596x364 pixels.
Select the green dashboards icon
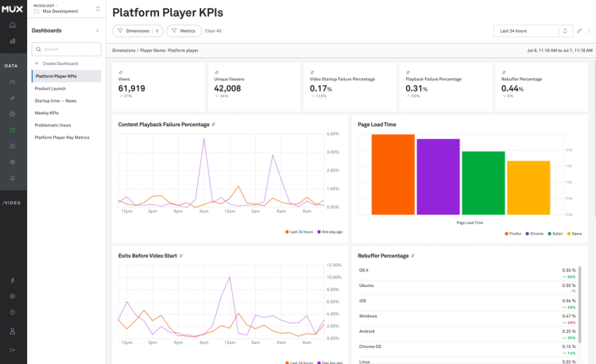(13, 130)
